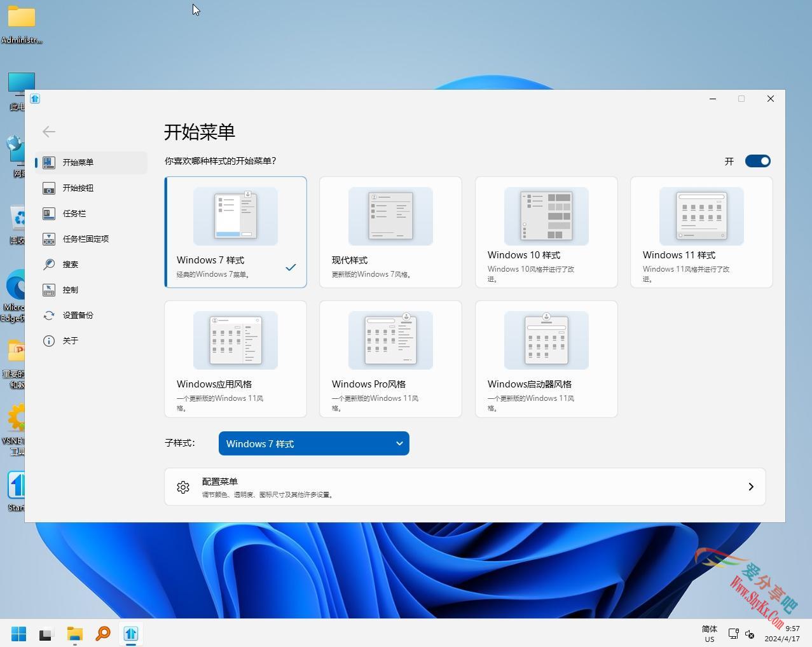Screen dimensions: 812x647
Task: Click the 关于 info icon
Action: click(49, 341)
